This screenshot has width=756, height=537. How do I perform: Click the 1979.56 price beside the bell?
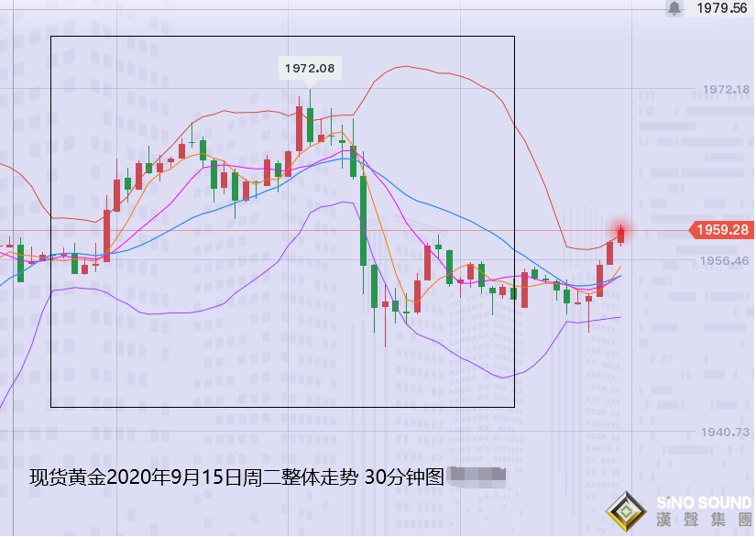click(x=722, y=8)
